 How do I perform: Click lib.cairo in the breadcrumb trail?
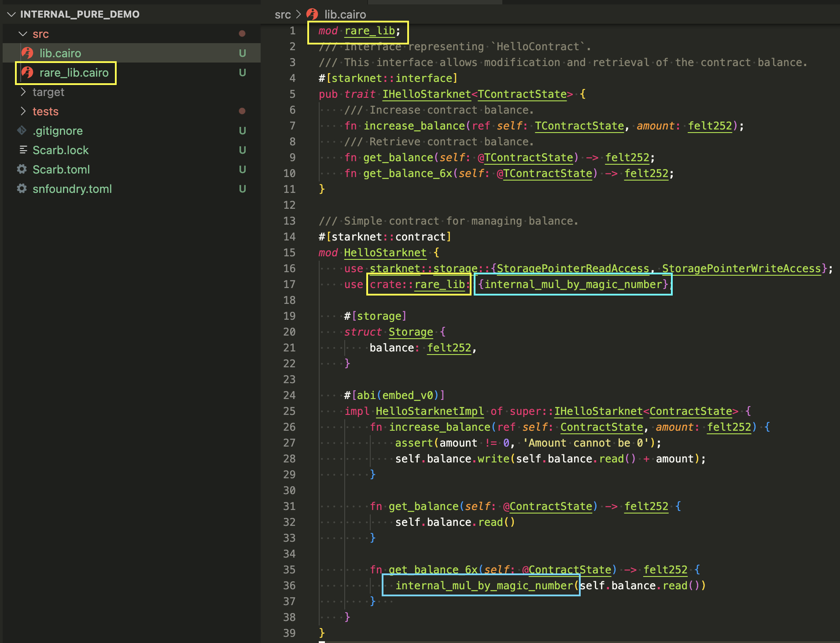[345, 14]
